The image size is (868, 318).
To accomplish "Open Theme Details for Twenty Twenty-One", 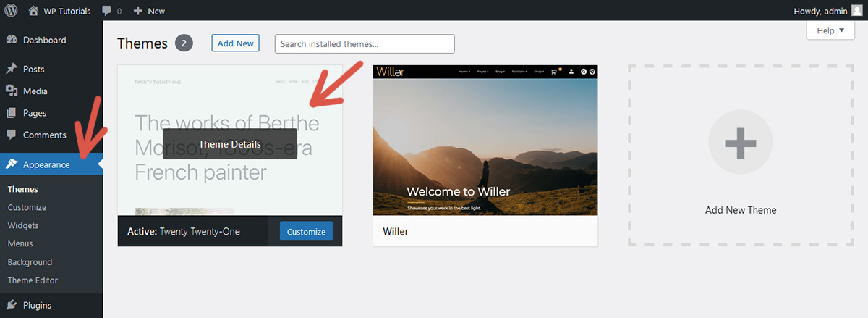I will point(229,144).
